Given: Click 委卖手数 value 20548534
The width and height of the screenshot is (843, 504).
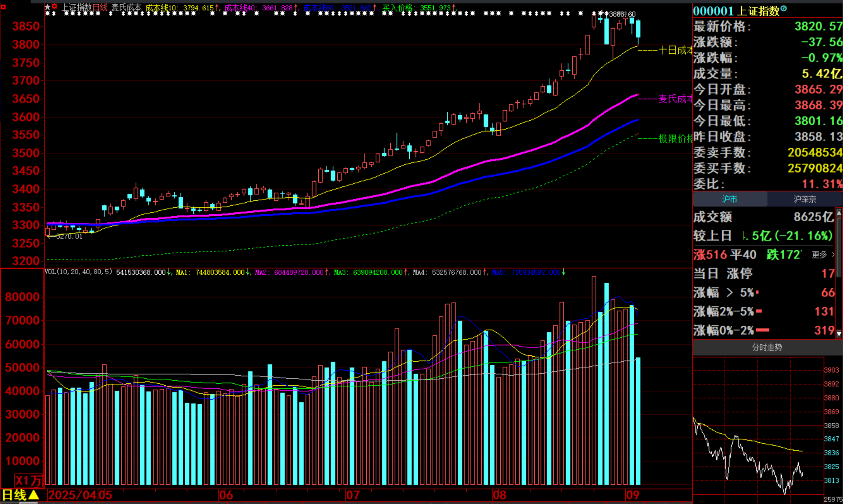Looking at the screenshot, I should 815,152.
